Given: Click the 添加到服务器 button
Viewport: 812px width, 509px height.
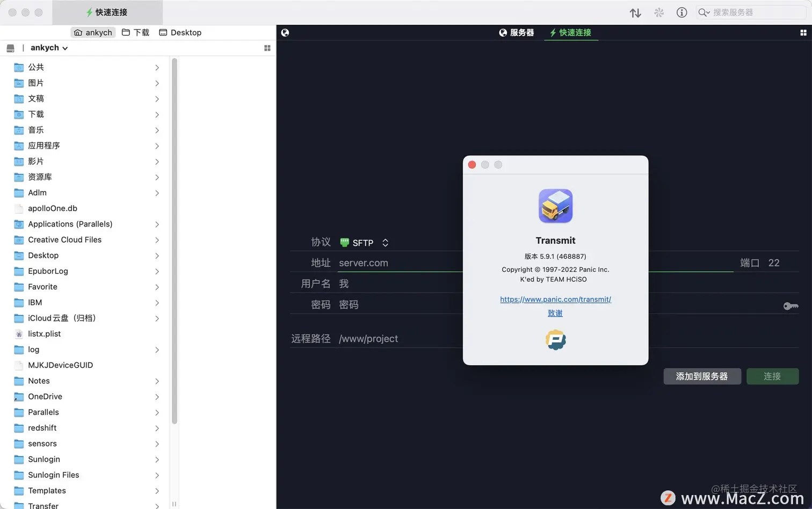Looking at the screenshot, I should [x=702, y=376].
